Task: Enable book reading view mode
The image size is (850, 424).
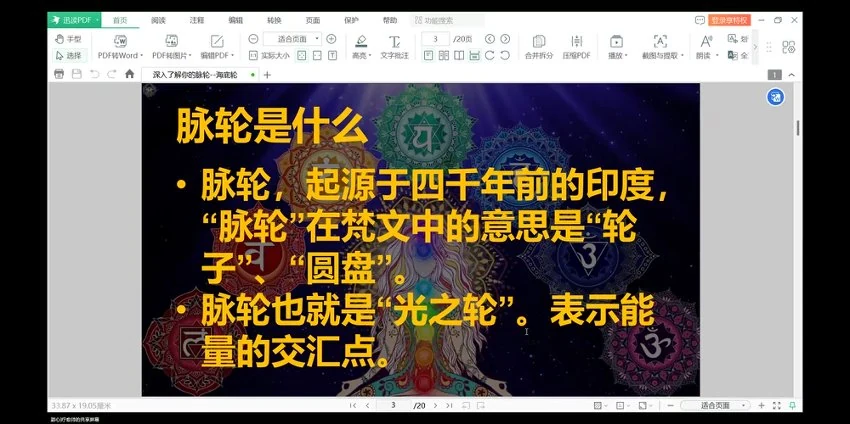Action: point(459,55)
